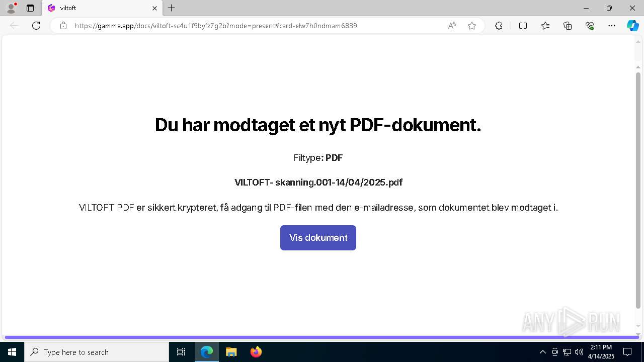This screenshot has width=644, height=362.
Task: Open the network status tray icon
Action: click(x=567, y=352)
